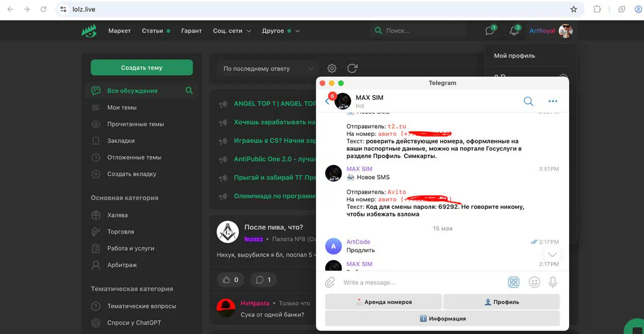Click the attach file paperclip icon
Viewport: 644px width, 334px height.
330,282
